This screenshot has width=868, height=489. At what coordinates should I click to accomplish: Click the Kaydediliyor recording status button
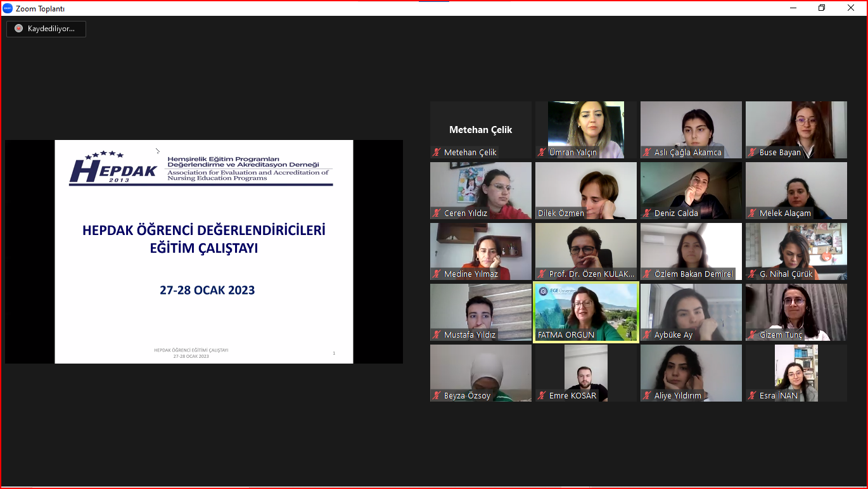click(x=46, y=29)
